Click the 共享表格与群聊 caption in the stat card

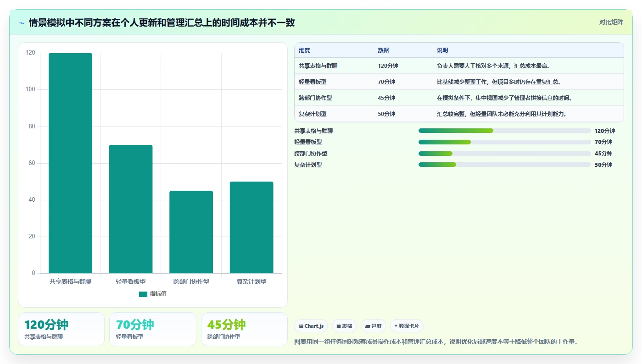pos(44,336)
